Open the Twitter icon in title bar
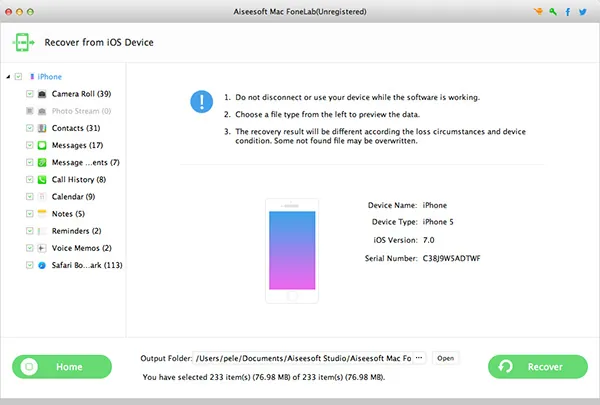This screenshot has width=600, height=405. 582,12
